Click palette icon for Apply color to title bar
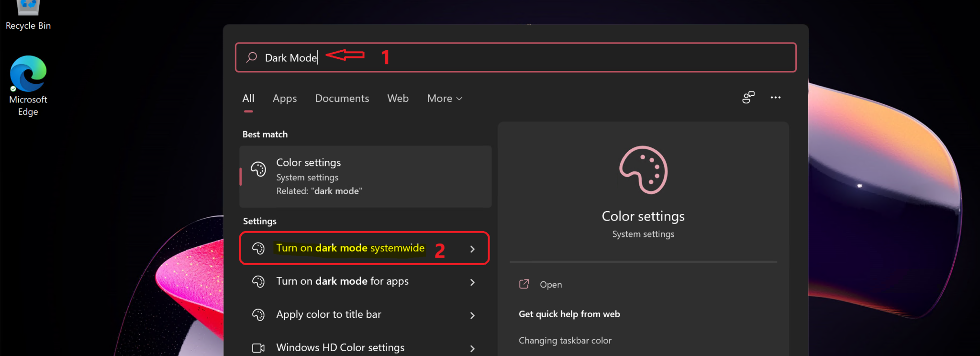The height and width of the screenshot is (356, 980). [258, 315]
